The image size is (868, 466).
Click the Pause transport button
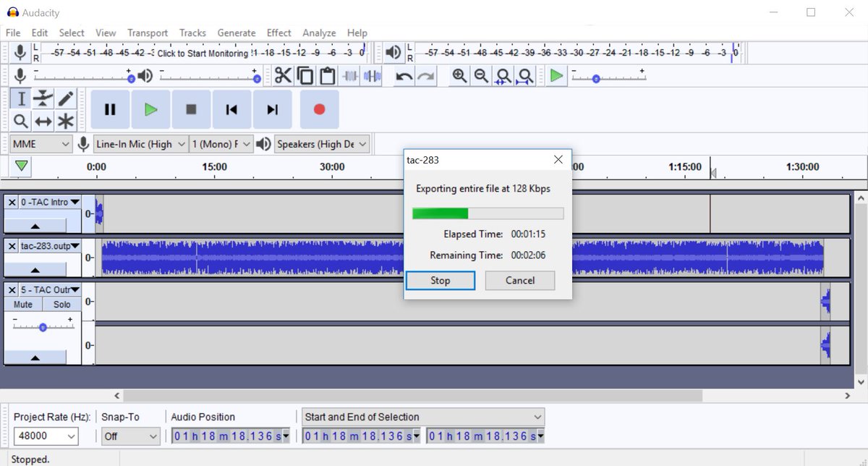pos(110,110)
